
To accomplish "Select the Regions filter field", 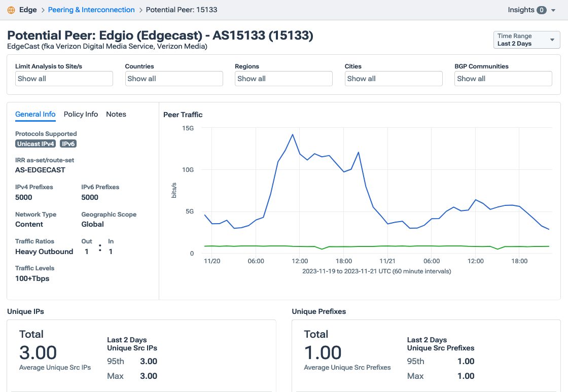I will (x=283, y=79).
